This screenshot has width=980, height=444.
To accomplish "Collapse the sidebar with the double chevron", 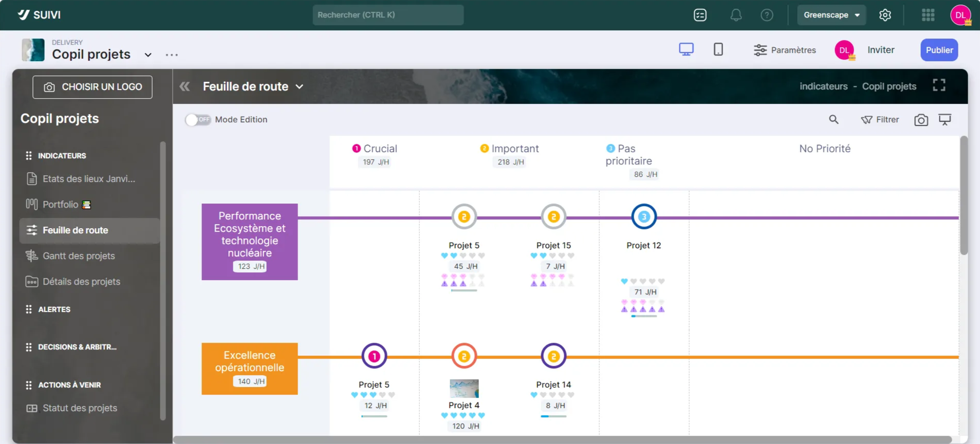I will (x=184, y=86).
